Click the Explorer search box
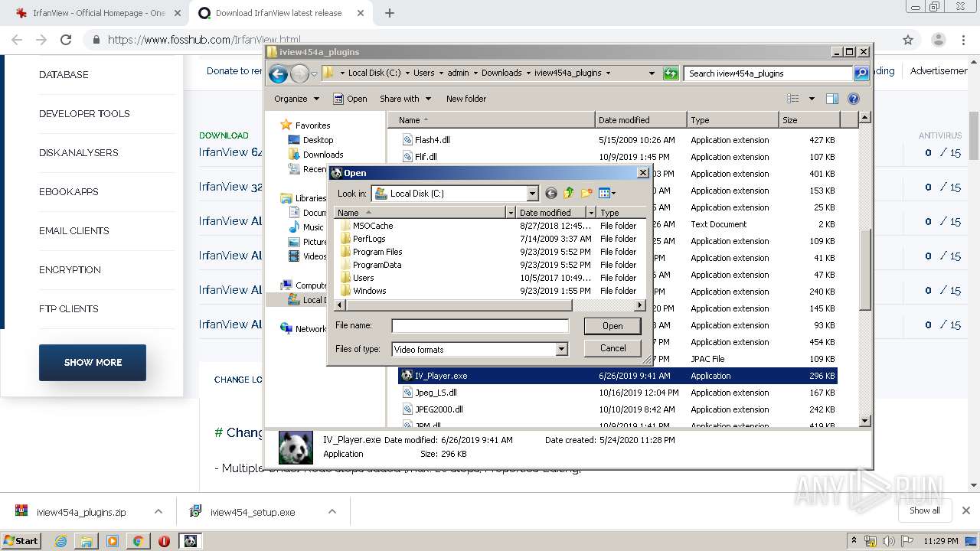Image resolution: width=980 pixels, height=551 pixels. pos(768,73)
